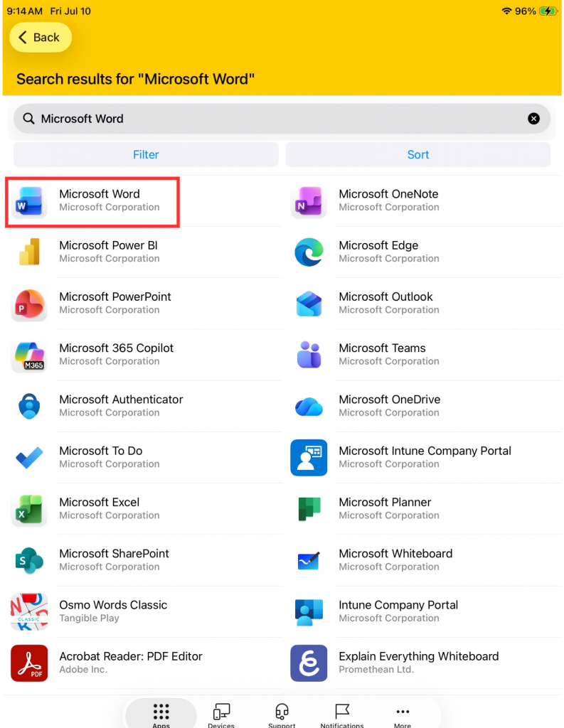Image resolution: width=564 pixels, height=728 pixels.
Task: Open the Microsoft Word app icon
Action: pos(29,201)
